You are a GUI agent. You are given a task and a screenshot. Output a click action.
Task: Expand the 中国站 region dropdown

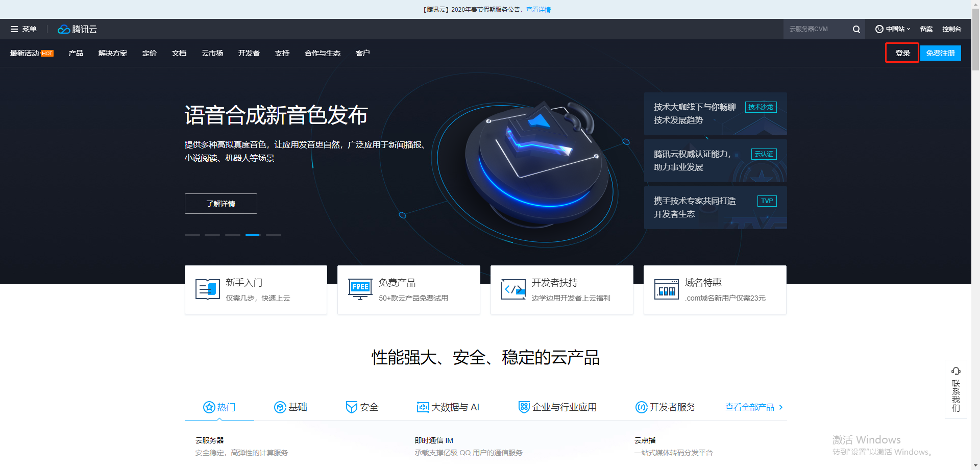click(x=909, y=29)
